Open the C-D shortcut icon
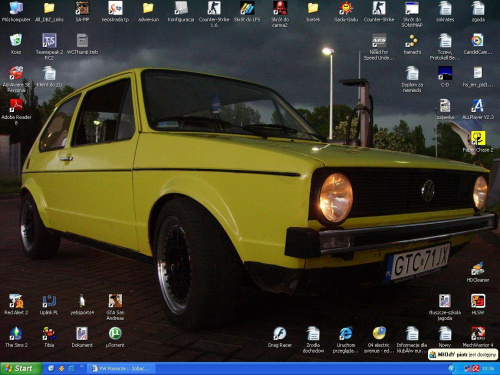500x375 pixels. (445, 73)
